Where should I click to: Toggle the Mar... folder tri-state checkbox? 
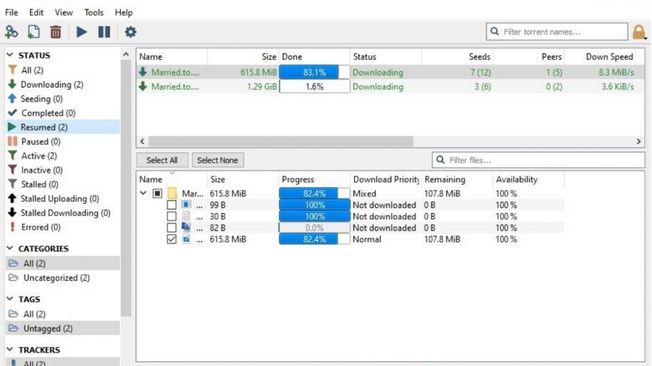(x=157, y=193)
